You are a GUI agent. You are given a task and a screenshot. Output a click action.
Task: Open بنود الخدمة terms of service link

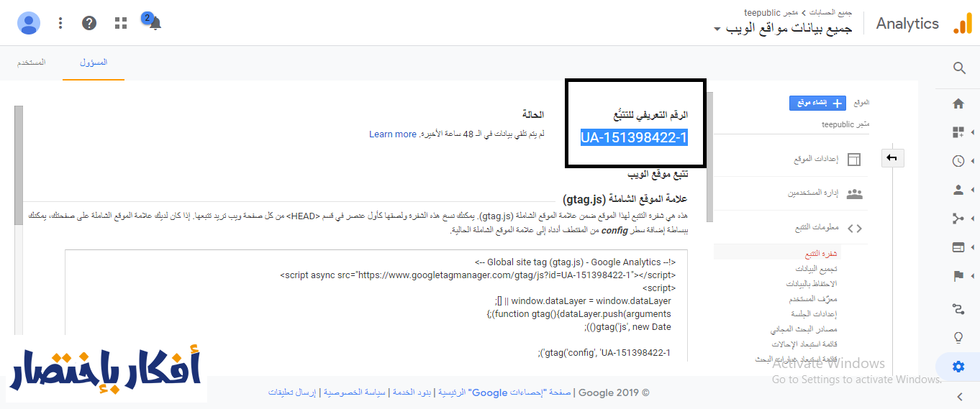click(412, 392)
